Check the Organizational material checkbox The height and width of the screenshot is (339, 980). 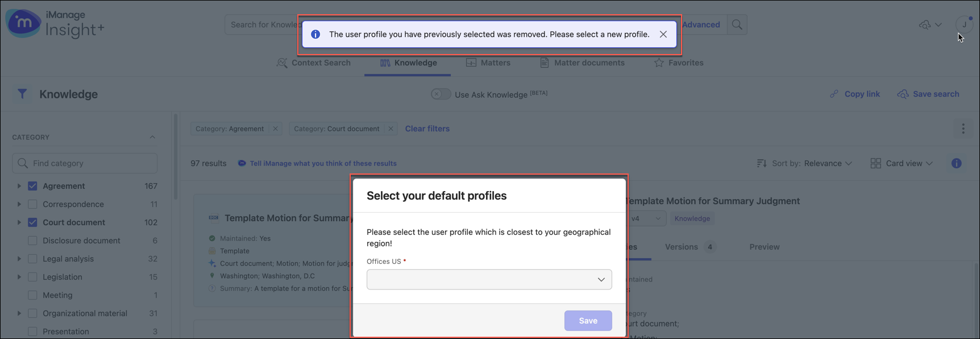pos(32,313)
